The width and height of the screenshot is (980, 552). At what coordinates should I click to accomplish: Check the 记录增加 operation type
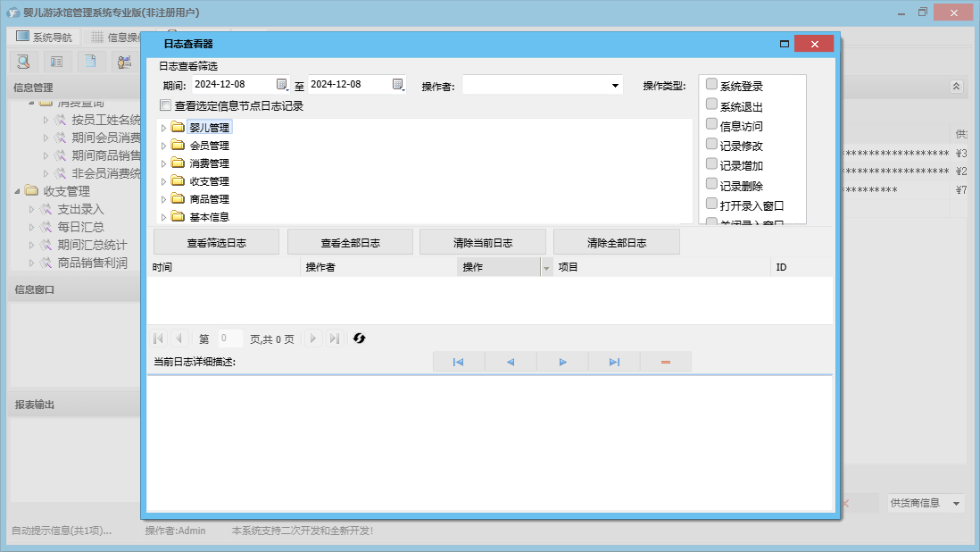click(711, 163)
